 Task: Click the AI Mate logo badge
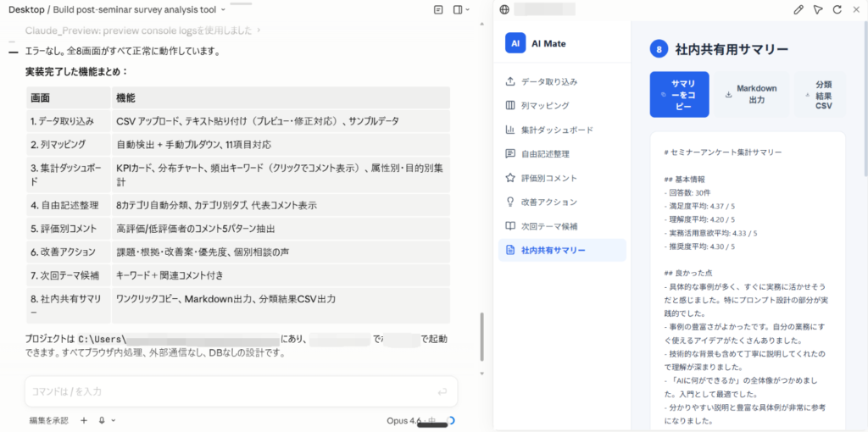coord(515,43)
